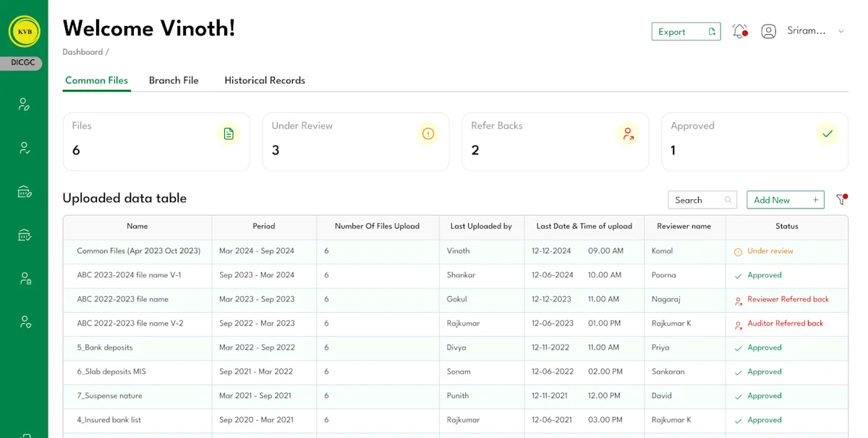Click the DICGC sidebar label

[x=22, y=63]
